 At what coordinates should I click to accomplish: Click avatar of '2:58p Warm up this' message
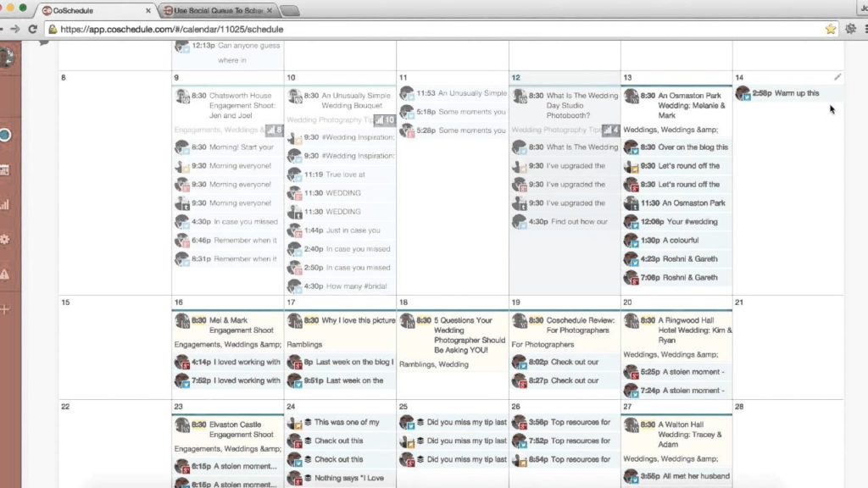click(x=743, y=93)
